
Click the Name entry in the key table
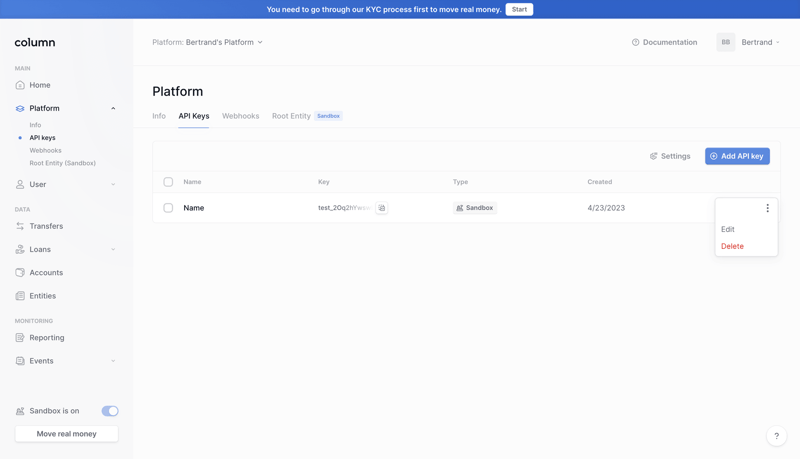pos(193,208)
